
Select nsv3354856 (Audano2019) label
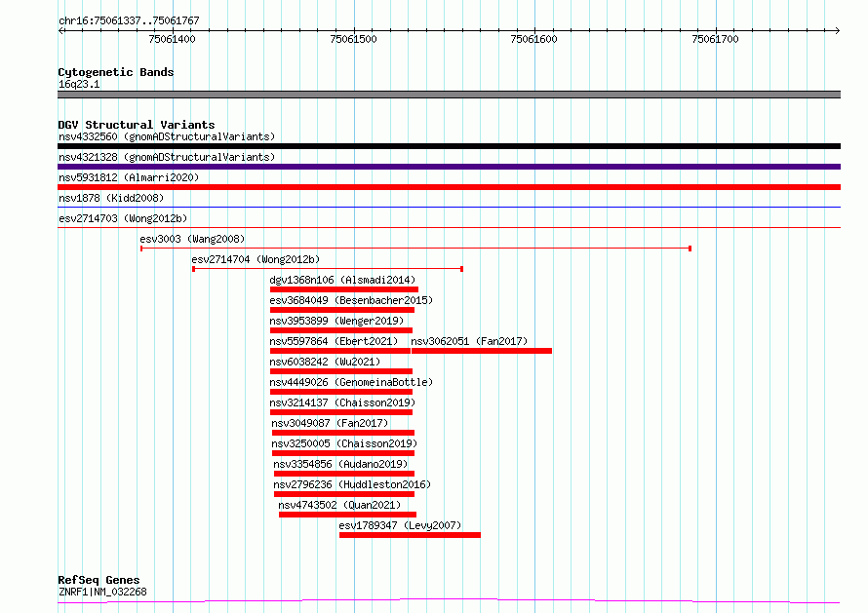point(340,464)
